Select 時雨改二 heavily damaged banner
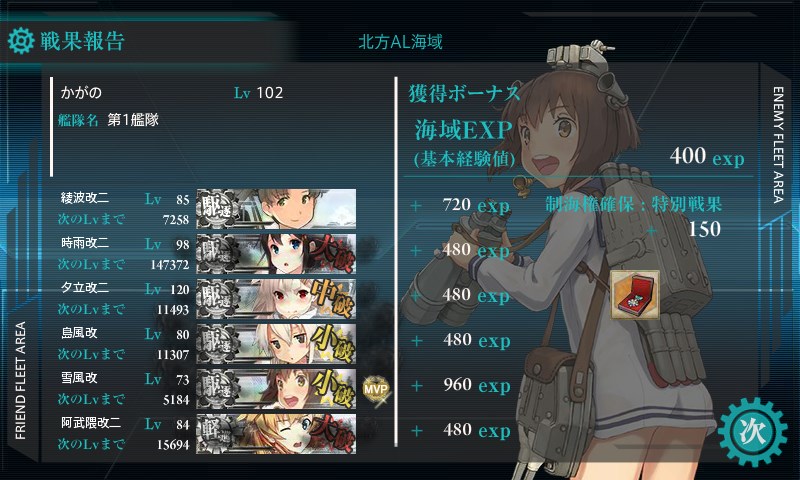The width and height of the screenshot is (800, 480). (x=276, y=254)
